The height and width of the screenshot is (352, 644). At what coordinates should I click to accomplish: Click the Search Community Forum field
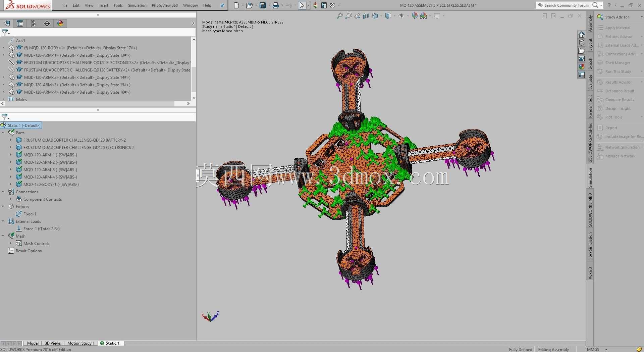(566, 5)
